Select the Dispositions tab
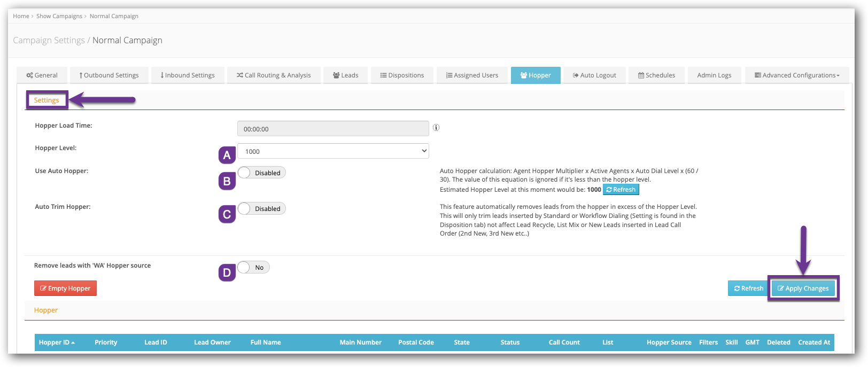Image resolution: width=868 pixels, height=367 pixels. [402, 75]
